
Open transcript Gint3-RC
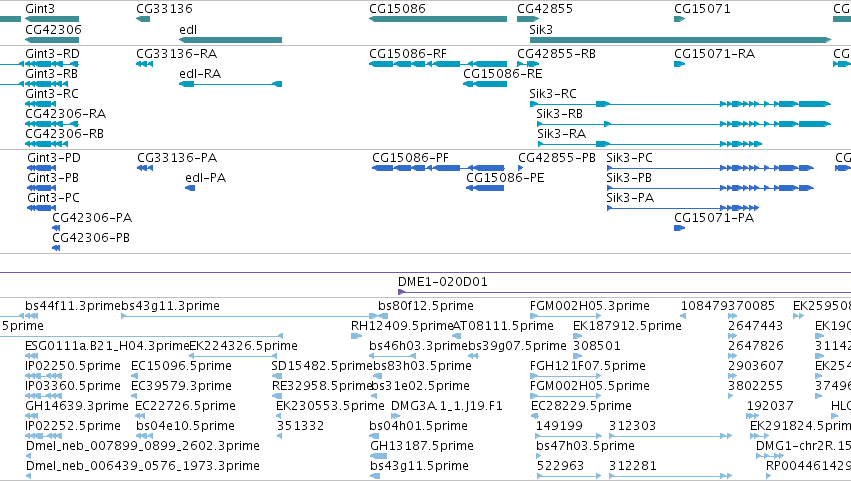click(52, 94)
